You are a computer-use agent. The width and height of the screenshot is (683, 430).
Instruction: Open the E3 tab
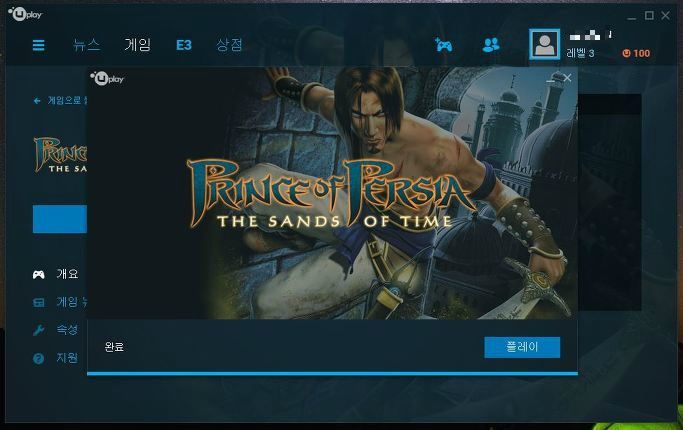click(184, 45)
